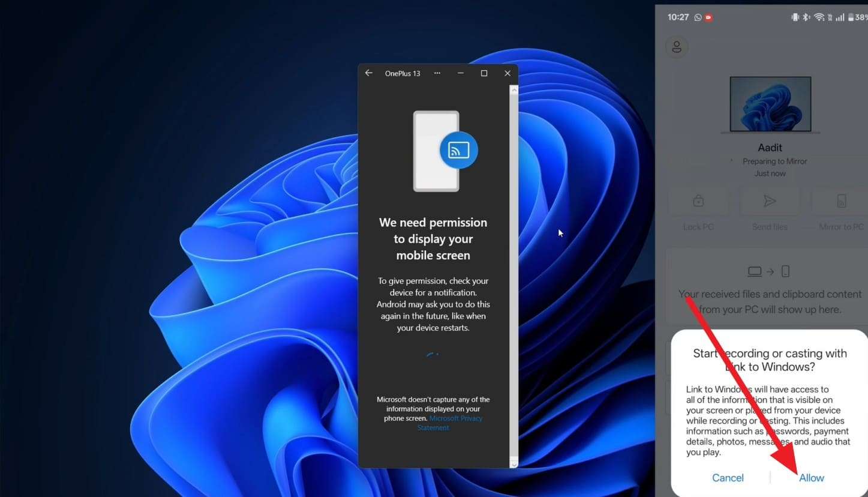Click the scroll down arrow in OnePlus 13 window
Image resolution: width=868 pixels, height=497 pixels.
click(x=513, y=464)
